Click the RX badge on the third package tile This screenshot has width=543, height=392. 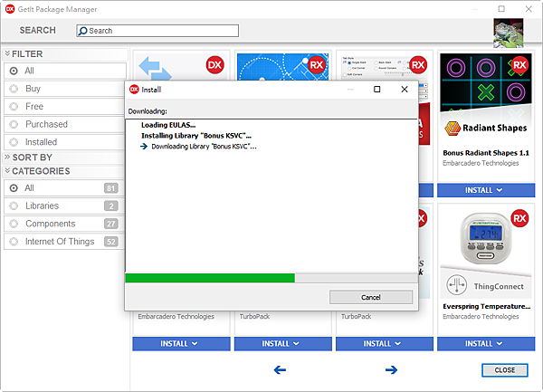point(418,65)
